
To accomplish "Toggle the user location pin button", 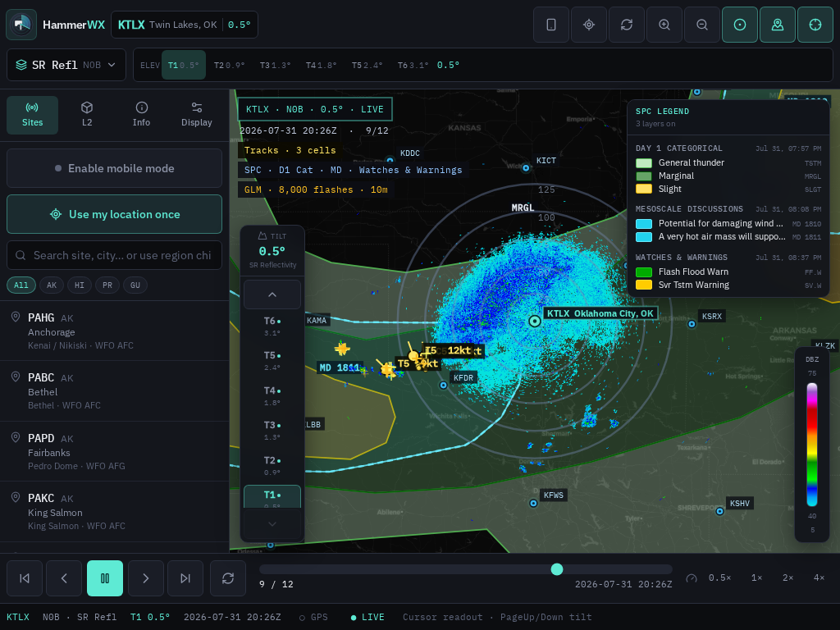I will point(778,25).
